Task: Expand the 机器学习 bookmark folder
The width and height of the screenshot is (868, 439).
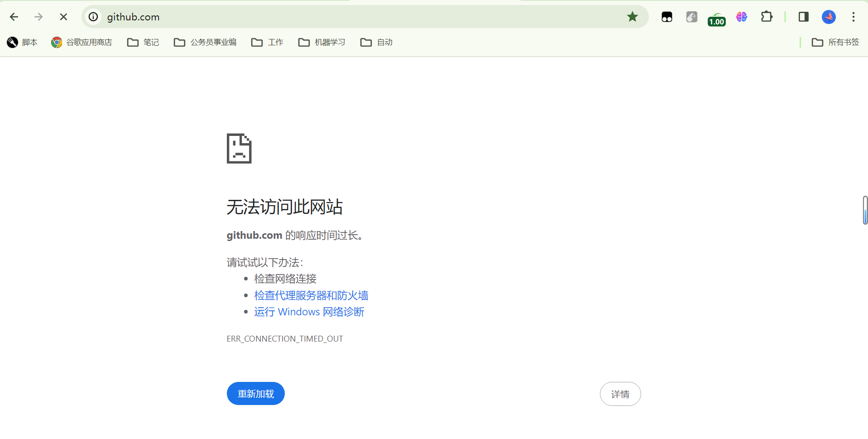Action: coord(322,42)
